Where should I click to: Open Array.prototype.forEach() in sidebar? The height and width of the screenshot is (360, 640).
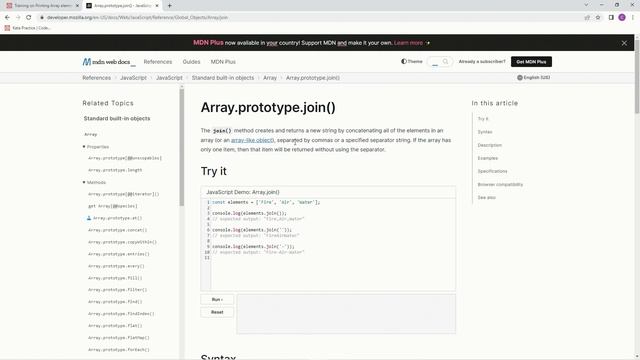[x=119, y=350]
